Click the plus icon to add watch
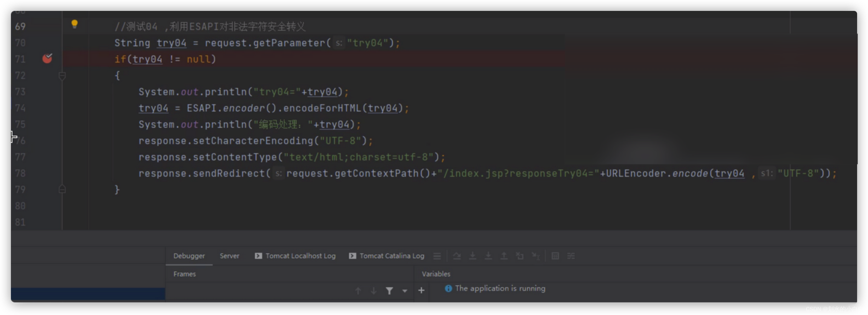The width and height of the screenshot is (868, 315). (421, 290)
